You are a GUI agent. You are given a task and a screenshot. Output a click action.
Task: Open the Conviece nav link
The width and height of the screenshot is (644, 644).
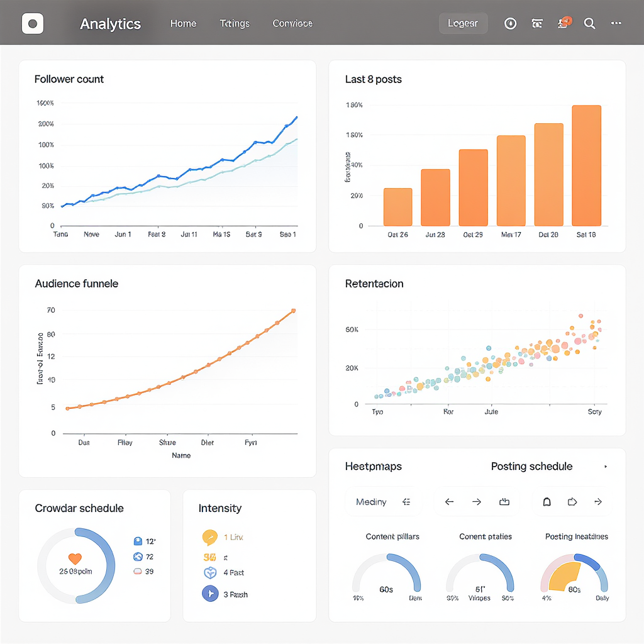(x=292, y=23)
